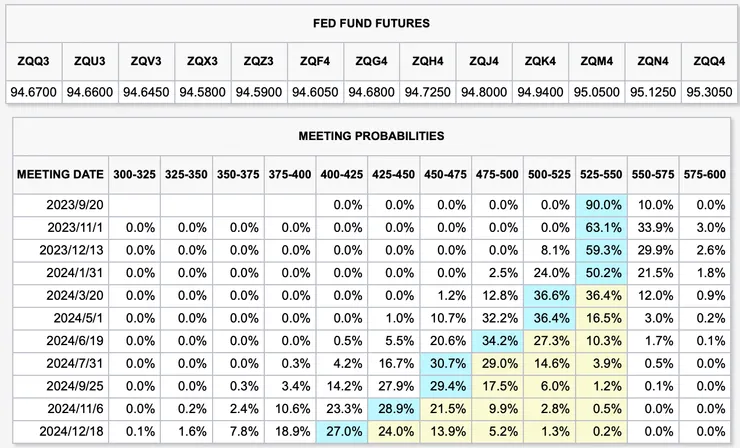Select the 63.1% cell for 2023/11/1
The height and width of the screenshot is (448, 740).
602,227
